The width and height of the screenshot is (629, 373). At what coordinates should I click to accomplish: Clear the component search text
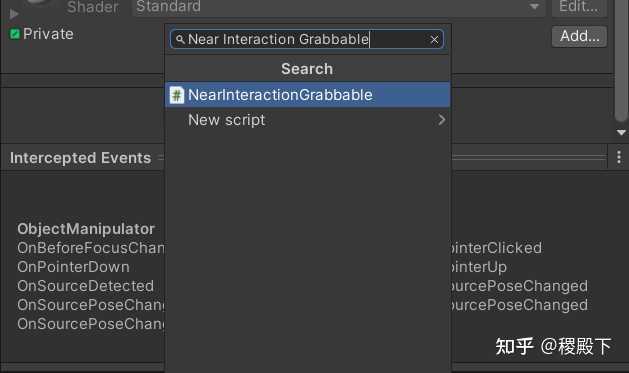tap(434, 40)
